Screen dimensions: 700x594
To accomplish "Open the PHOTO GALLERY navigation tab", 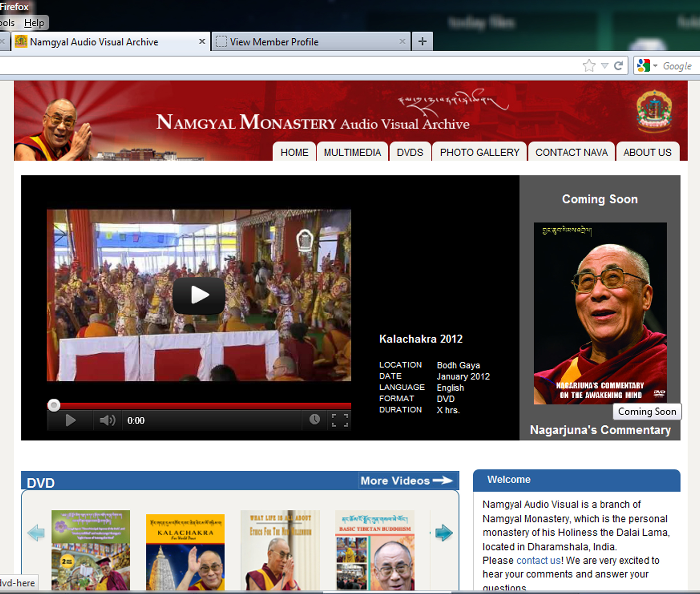I will pos(480,152).
